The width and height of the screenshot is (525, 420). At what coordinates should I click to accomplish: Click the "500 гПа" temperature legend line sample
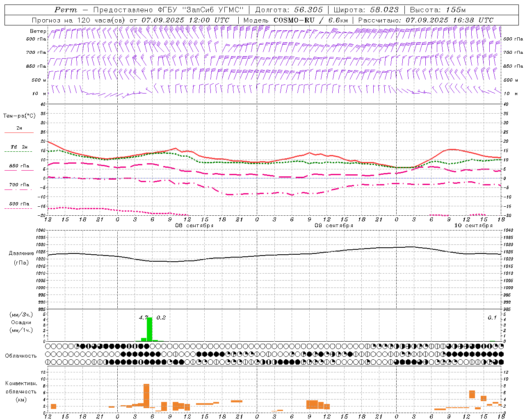18,209
